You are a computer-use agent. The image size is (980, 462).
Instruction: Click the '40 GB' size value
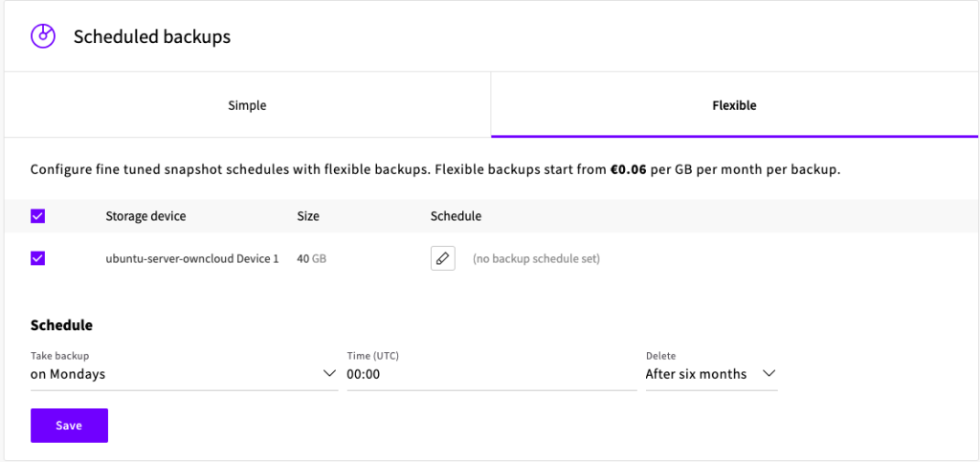(x=312, y=258)
